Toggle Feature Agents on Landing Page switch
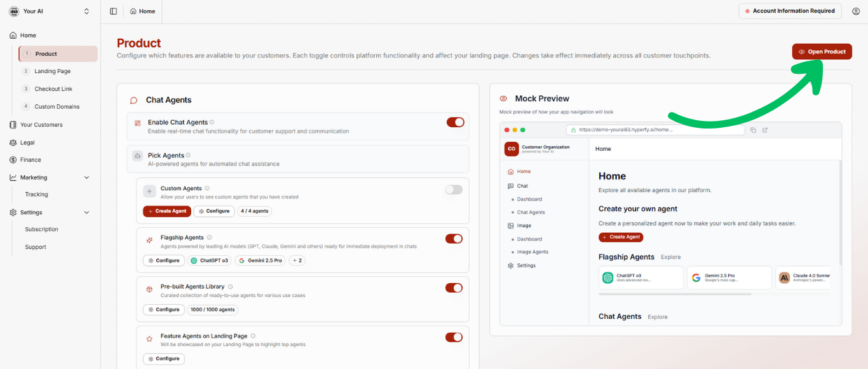 tap(454, 337)
